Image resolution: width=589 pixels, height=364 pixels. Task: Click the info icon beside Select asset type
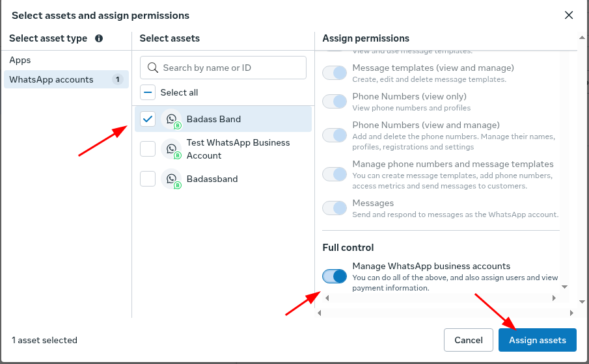(99, 38)
